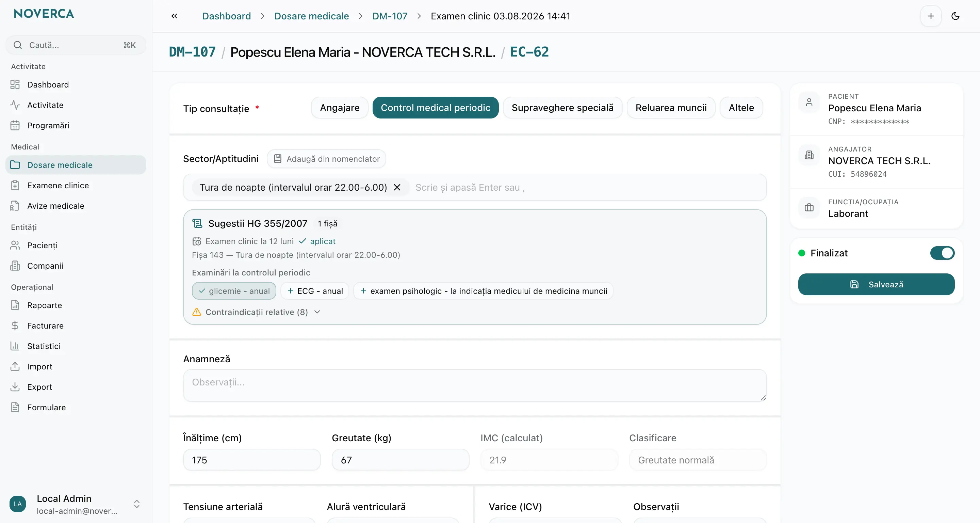Click the Anamneză observations textarea
Image resolution: width=980 pixels, height=523 pixels.
click(475, 385)
